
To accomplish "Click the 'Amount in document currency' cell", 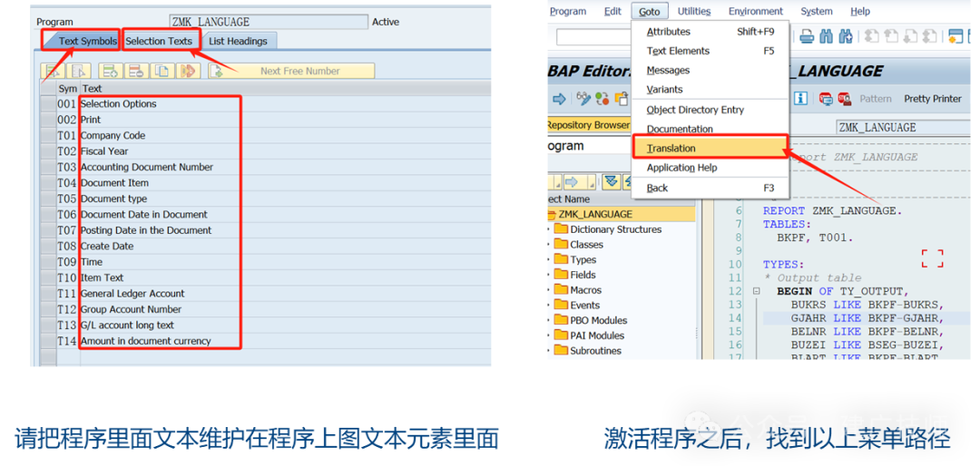I will [x=145, y=341].
